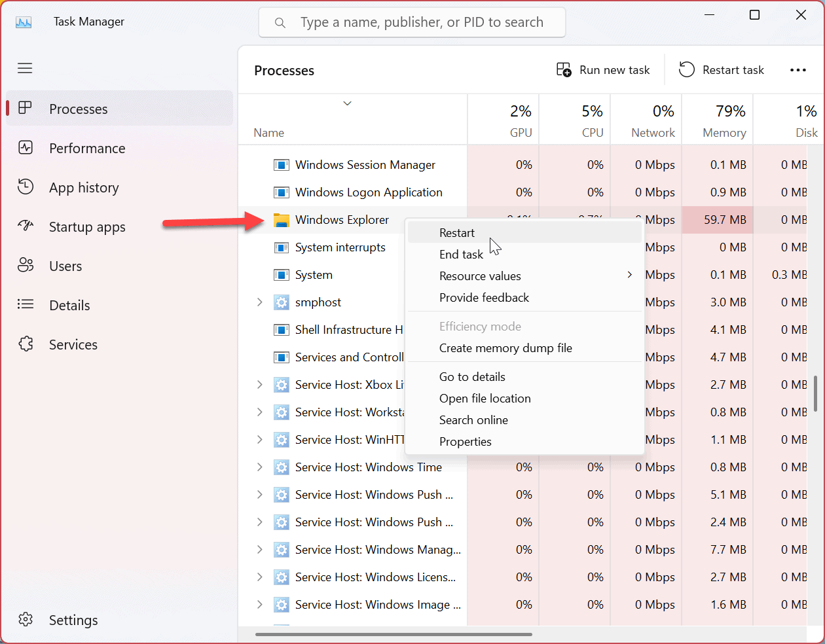The width and height of the screenshot is (825, 644).
Task: Select the Processes sidebar icon
Action: point(26,109)
